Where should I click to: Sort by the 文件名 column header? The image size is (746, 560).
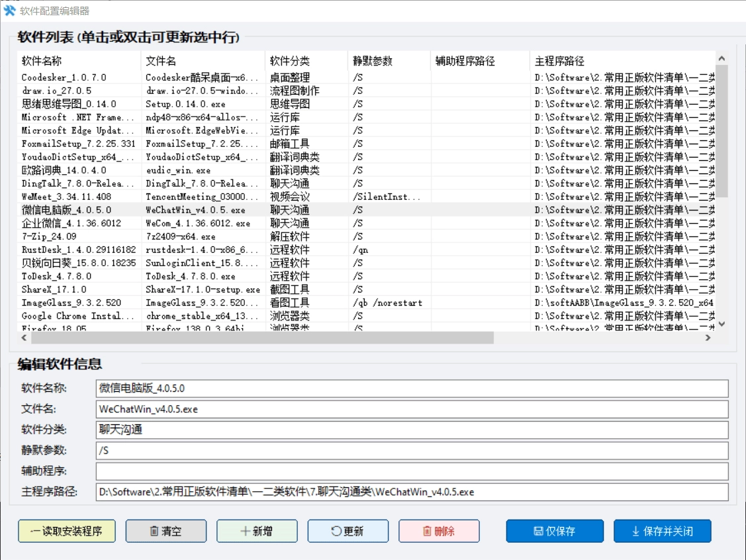(x=203, y=61)
